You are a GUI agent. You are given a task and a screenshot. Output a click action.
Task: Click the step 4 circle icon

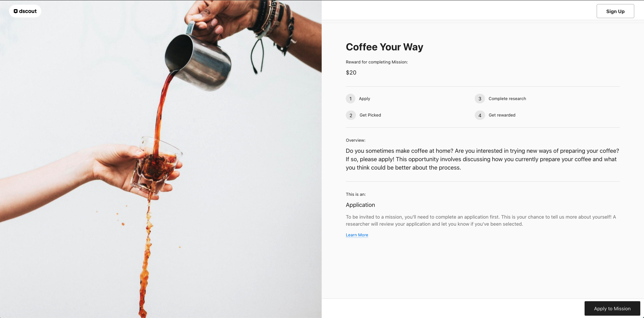[480, 115]
